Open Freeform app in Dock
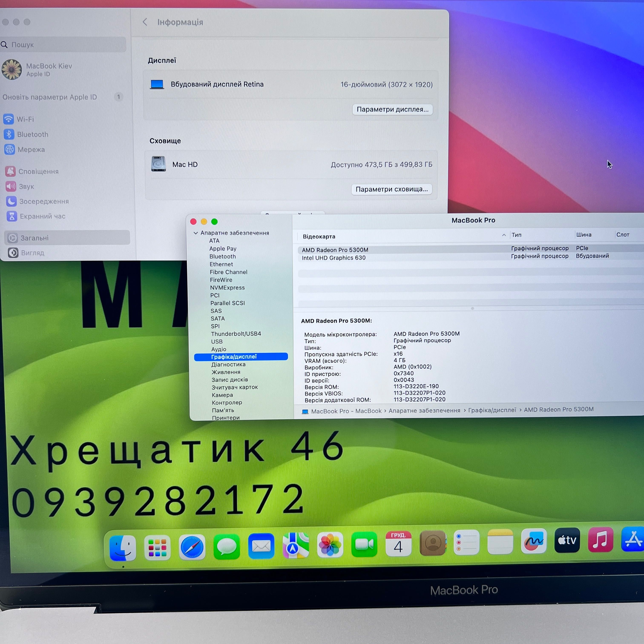 [534, 541]
